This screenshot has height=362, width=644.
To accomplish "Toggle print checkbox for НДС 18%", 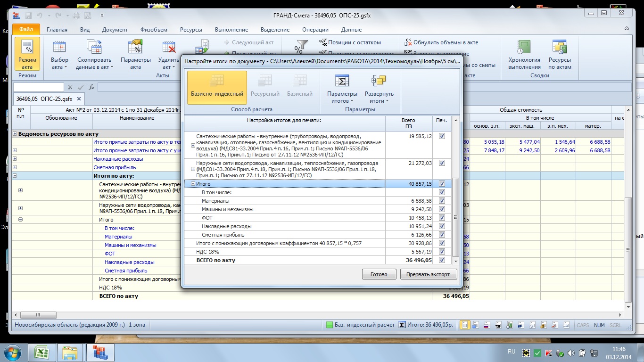I will pos(442,252).
